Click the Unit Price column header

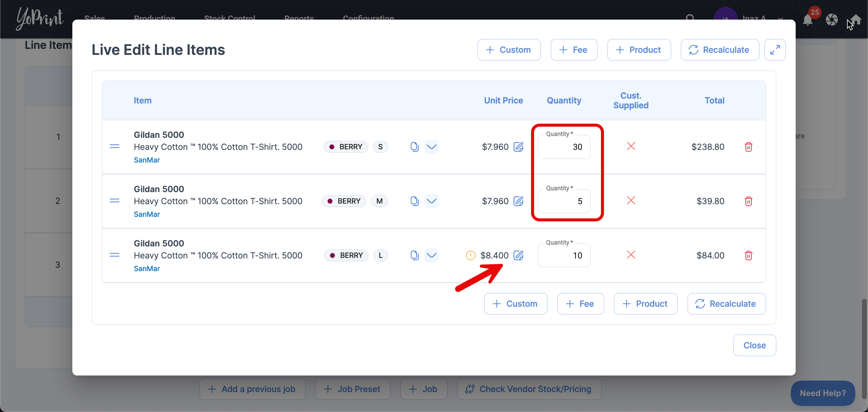point(503,100)
